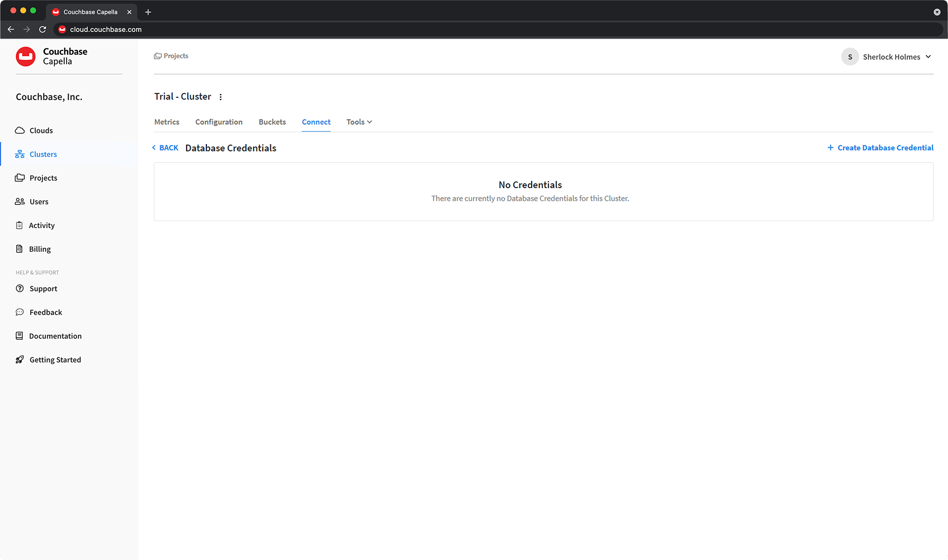Reload the page using the browser refresh icon

coord(42,30)
